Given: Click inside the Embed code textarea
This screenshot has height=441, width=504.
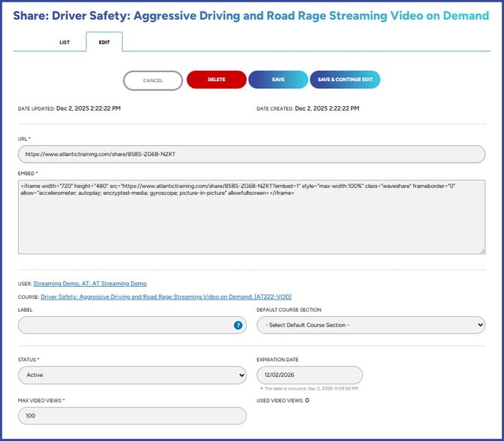Looking at the screenshot, I should pos(251,217).
